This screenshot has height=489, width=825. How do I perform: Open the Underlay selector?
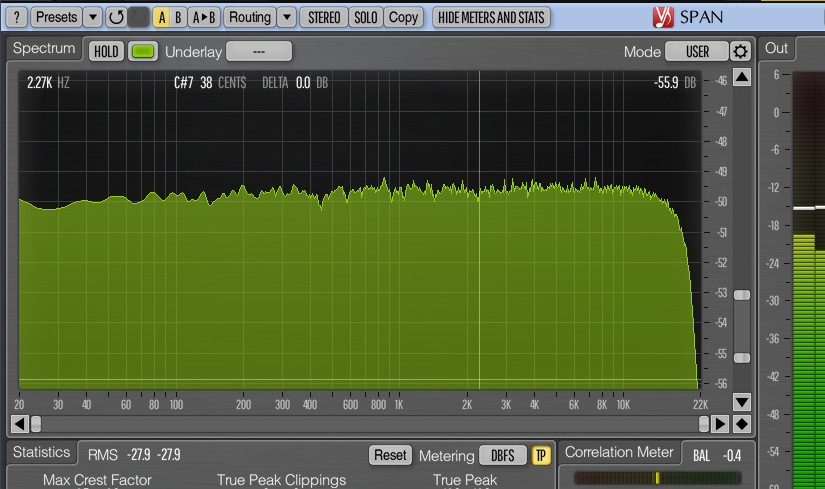(x=259, y=52)
